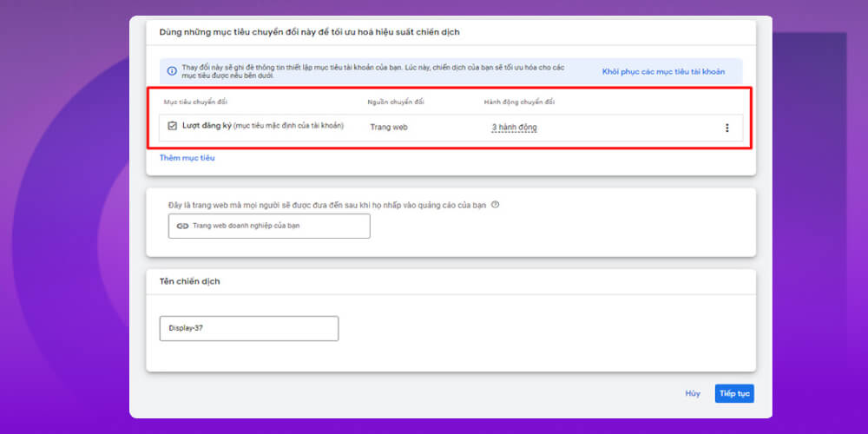This screenshot has height=434, width=868.
Task: Focus the "Trang web doanh nghiệp của bạn" field
Action: click(x=269, y=226)
